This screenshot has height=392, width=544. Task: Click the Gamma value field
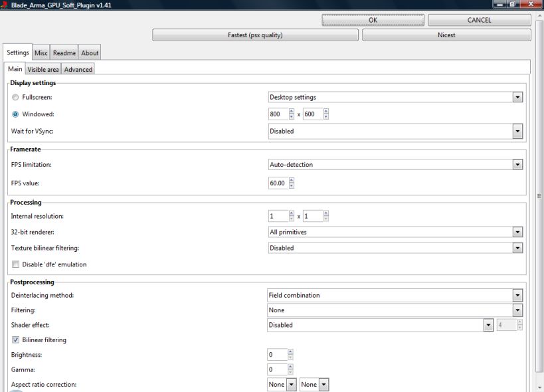pos(277,369)
